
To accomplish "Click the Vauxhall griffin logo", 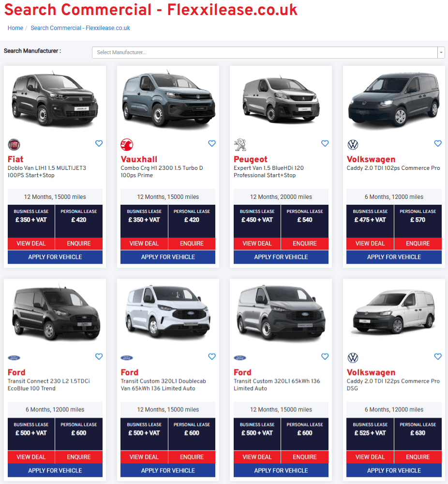I will [127, 144].
